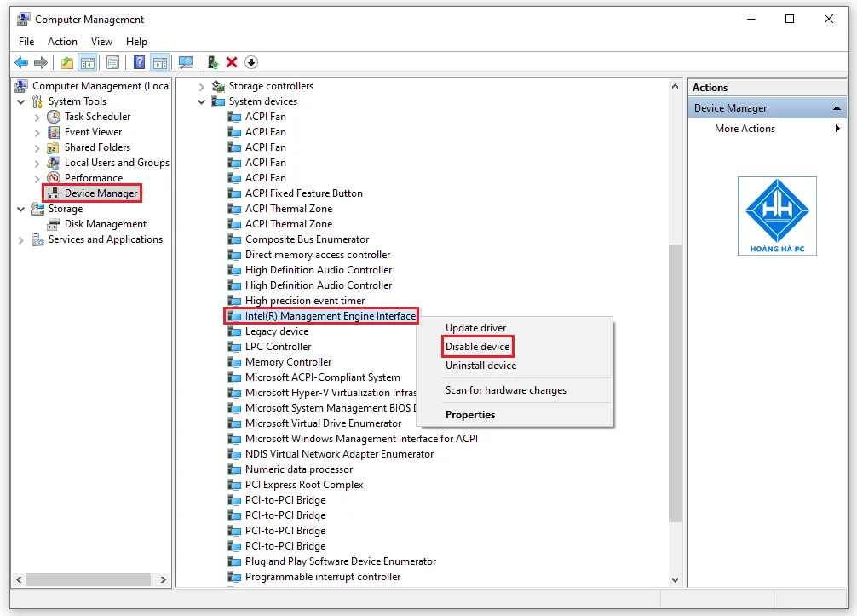The width and height of the screenshot is (857, 616).
Task: Click the Properties toolbar icon
Action: click(113, 61)
